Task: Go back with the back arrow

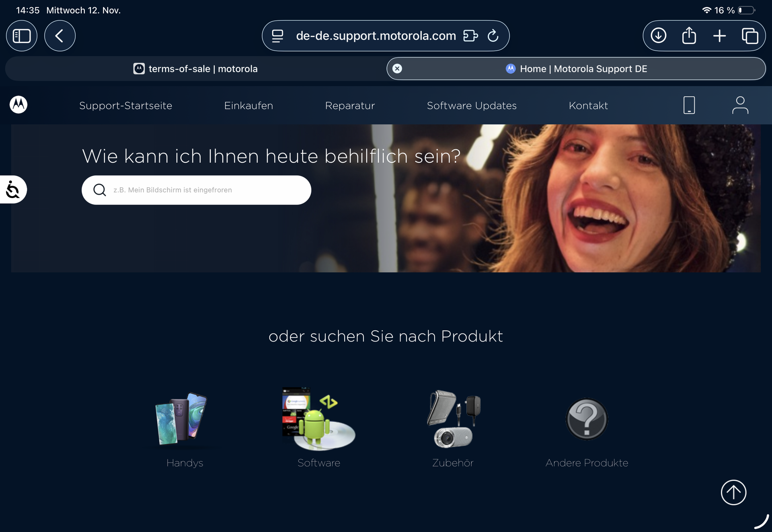Action: [x=60, y=36]
